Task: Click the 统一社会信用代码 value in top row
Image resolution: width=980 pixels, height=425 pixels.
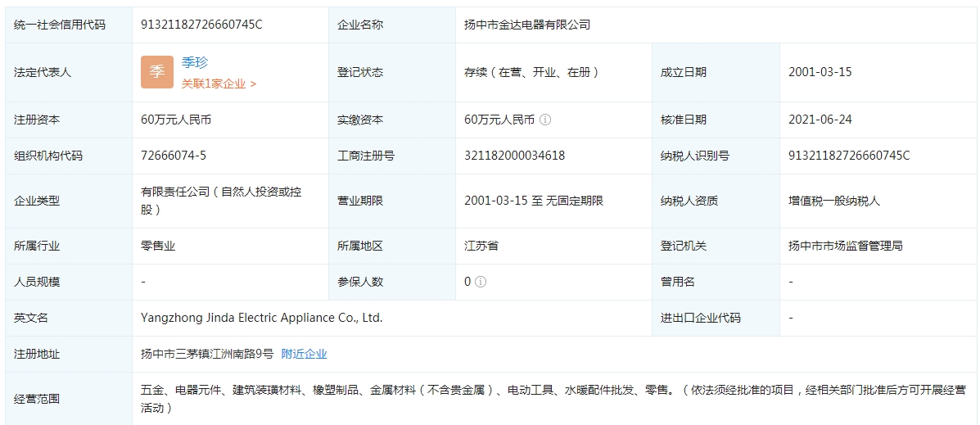Action: tap(201, 25)
